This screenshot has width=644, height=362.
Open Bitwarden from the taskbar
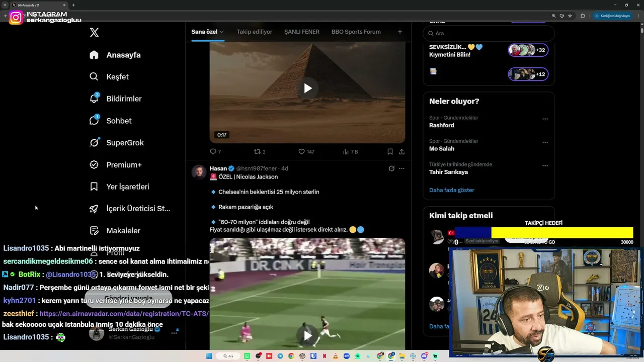tap(313, 356)
